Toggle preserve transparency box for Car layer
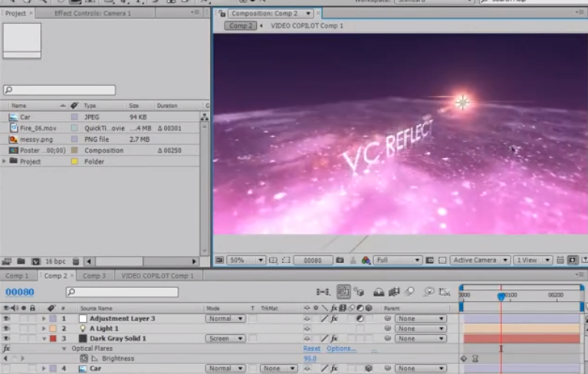This screenshot has height=374, width=588. (x=253, y=369)
